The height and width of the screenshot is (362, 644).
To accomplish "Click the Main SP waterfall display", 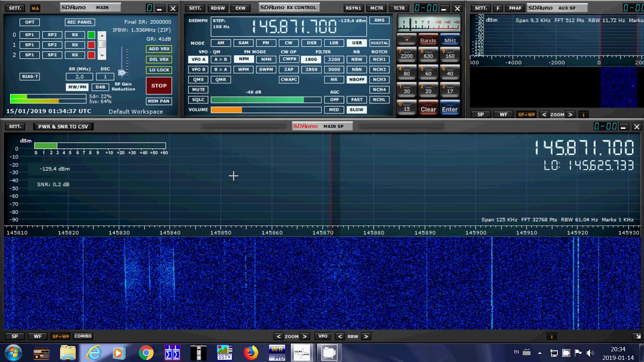I will [x=322, y=284].
